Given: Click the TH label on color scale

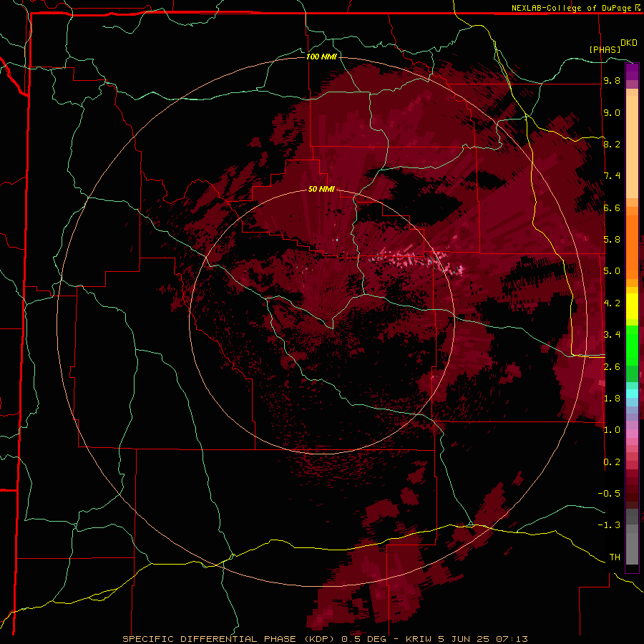Looking at the screenshot, I should (615, 557).
